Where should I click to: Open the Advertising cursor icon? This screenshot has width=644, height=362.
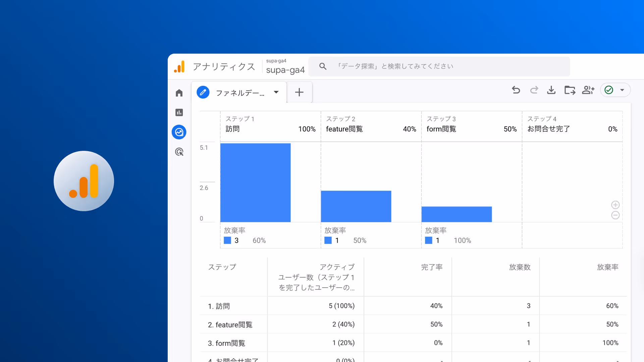click(179, 152)
